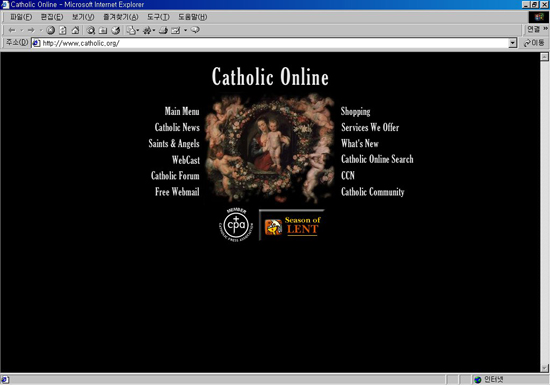This screenshot has width=550, height=385.
Task: Open the 즐겨찾기(A) menu
Action: (x=120, y=17)
